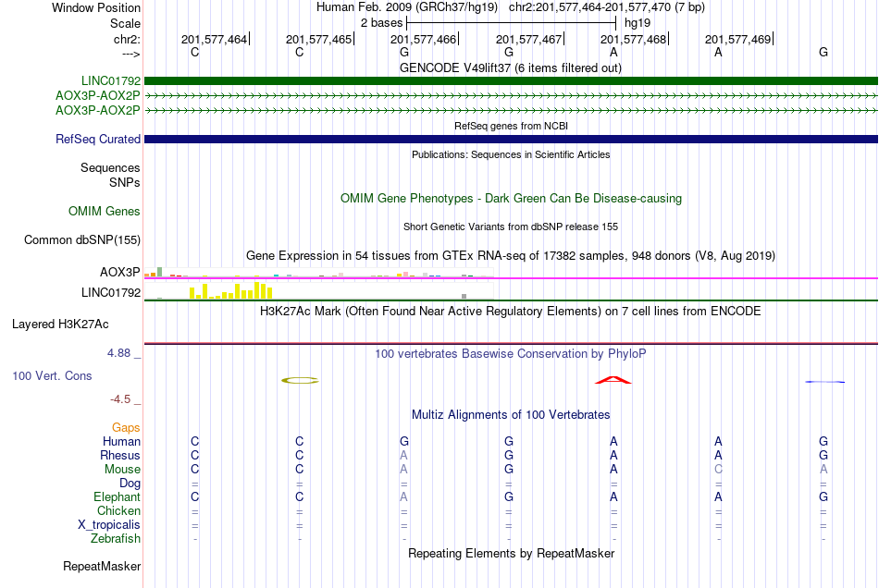This screenshot has height=588, width=879.
Task: Click the RefSeq Curated track label
Action: point(97,139)
